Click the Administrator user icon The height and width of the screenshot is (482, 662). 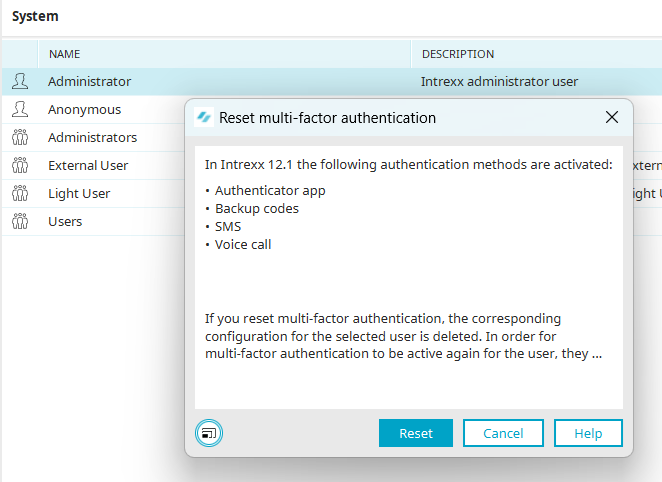tap(20, 81)
